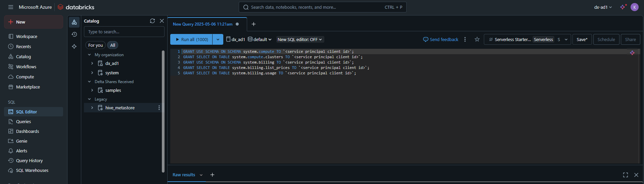Open the kebab menu beside Send feedback
Image resolution: width=644 pixels, height=184 pixels.
(x=465, y=39)
